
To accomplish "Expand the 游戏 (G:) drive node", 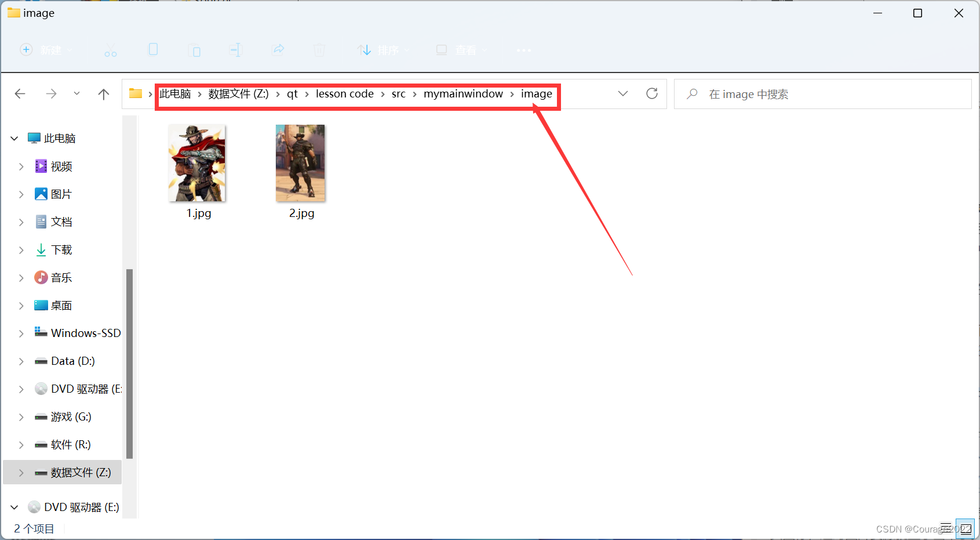I will coord(21,417).
